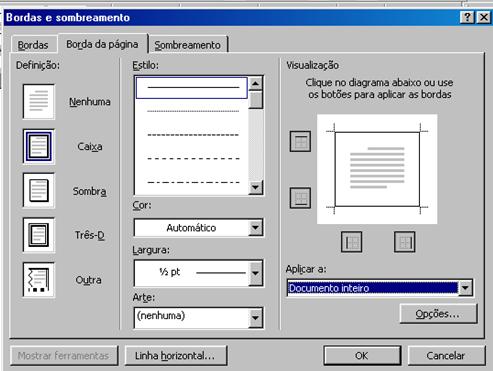Click the Documento inteiro field value
Screen dimensions: 493x371
[x=329, y=288]
